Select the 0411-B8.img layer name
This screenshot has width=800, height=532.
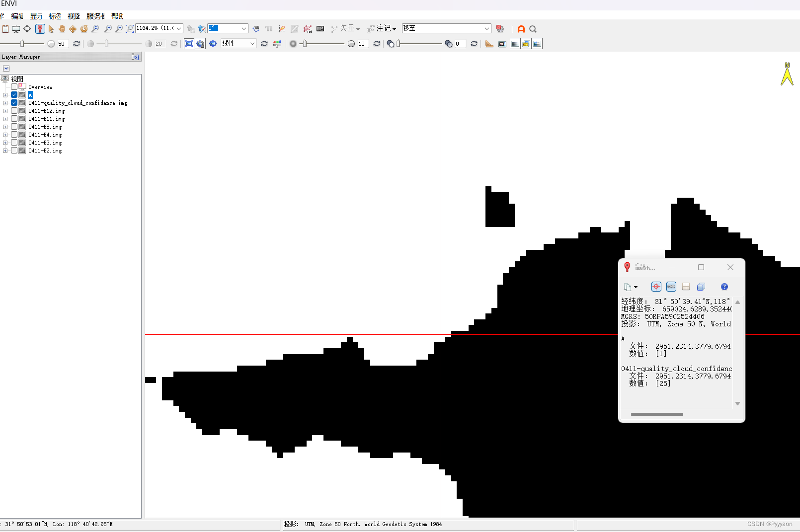(45, 127)
